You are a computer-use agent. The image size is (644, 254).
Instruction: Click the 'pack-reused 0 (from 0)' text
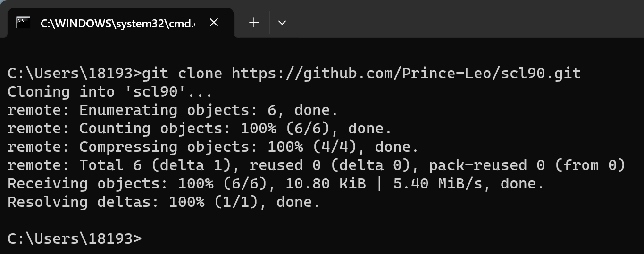pos(527,165)
